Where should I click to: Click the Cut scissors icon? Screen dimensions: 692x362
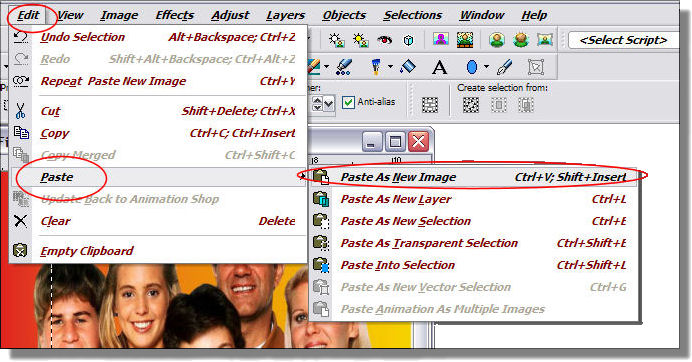click(x=20, y=111)
